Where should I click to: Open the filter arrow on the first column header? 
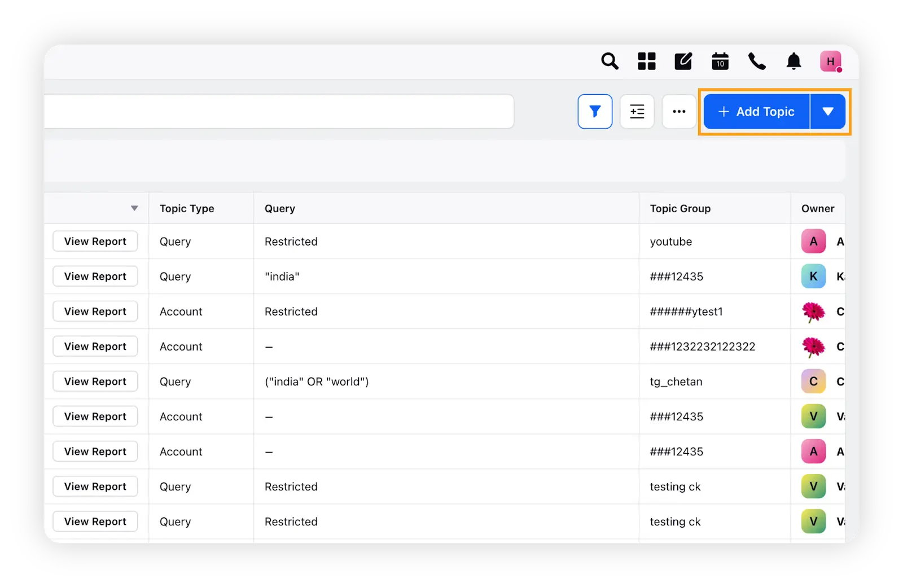coord(134,208)
